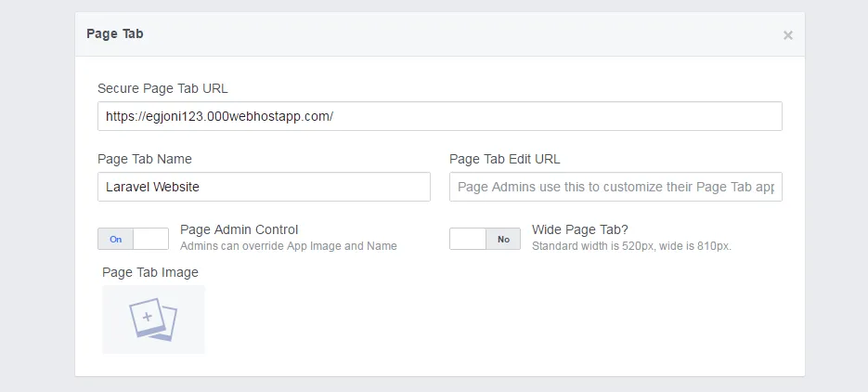Click the "Page Tab Image" label

coord(150,272)
